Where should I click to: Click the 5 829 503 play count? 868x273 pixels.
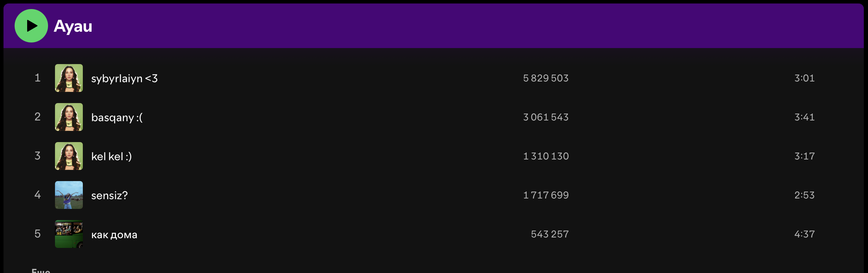pos(546,78)
